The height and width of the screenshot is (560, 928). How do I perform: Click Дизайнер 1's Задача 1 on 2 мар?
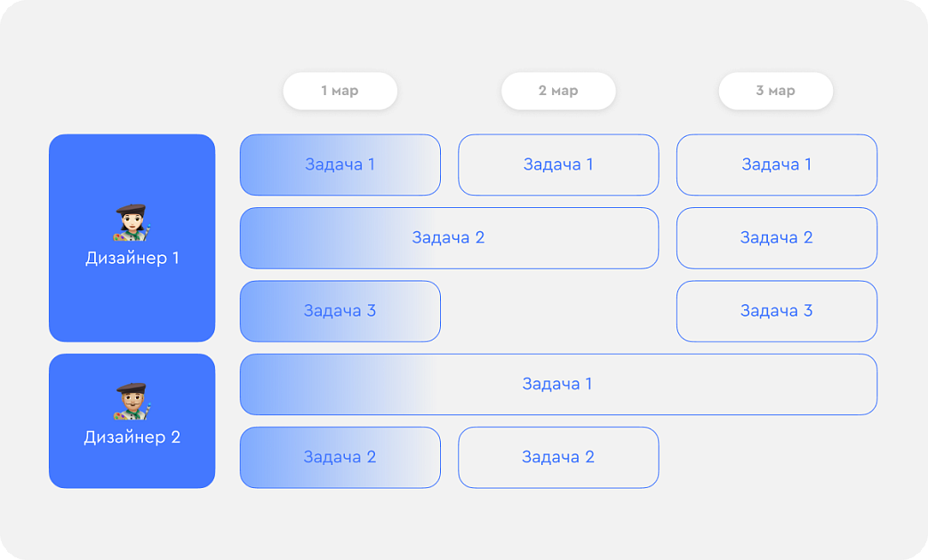tap(559, 164)
